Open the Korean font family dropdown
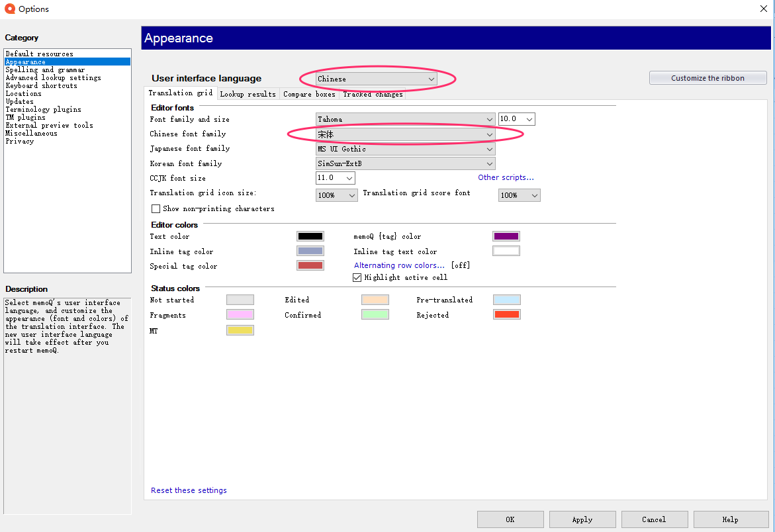 (x=405, y=163)
